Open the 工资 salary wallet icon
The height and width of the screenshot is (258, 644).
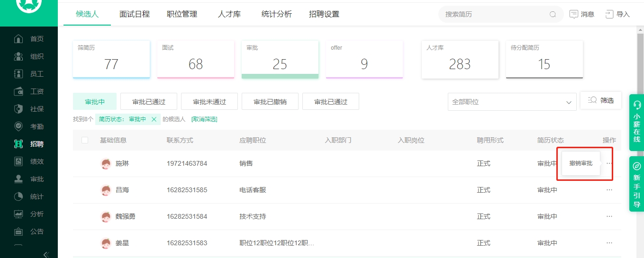pyautogui.click(x=18, y=91)
